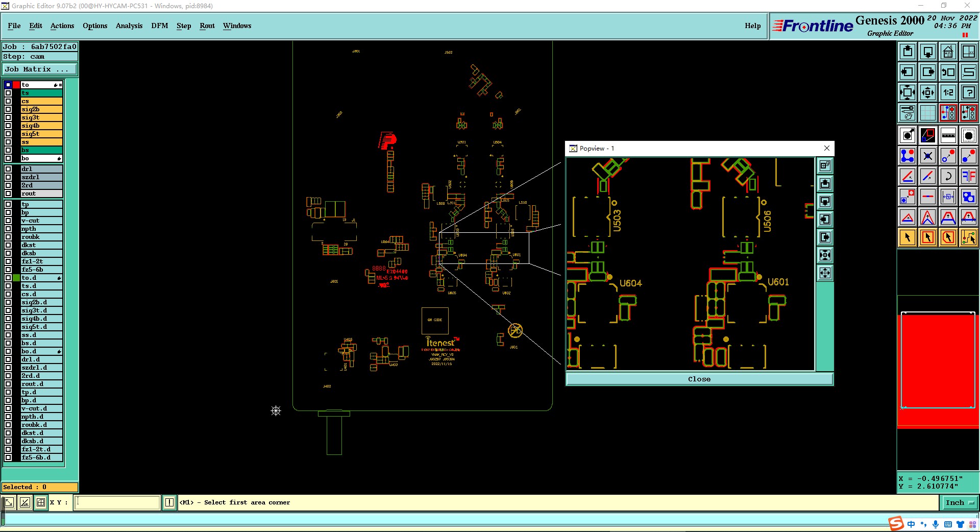Select the polygon selection tool
The width and height of the screenshot is (980, 532).
[x=948, y=237]
